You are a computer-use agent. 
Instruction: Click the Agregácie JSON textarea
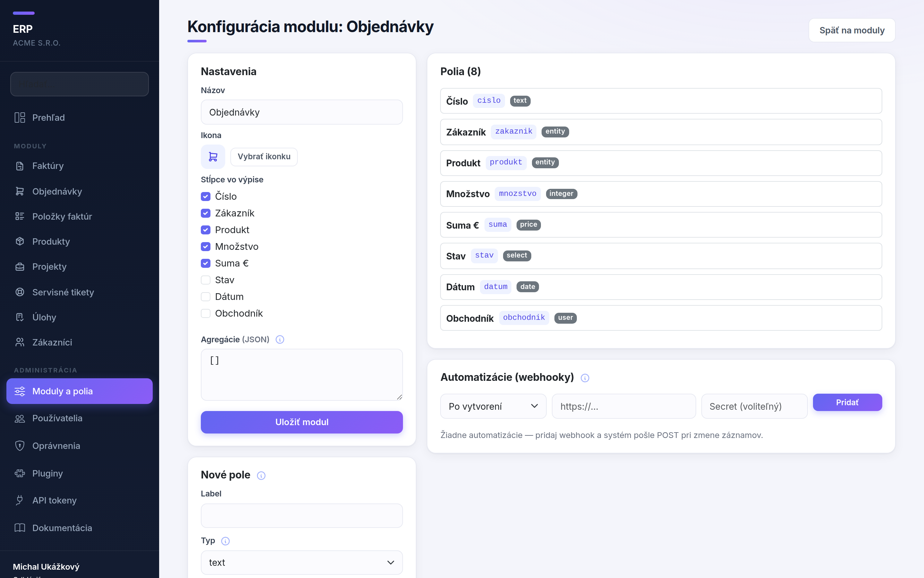(x=302, y=375)
